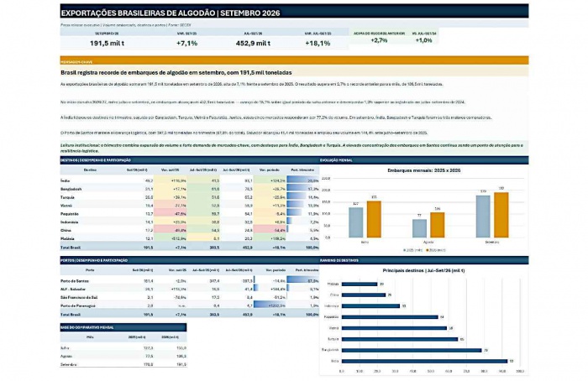Select the "Julho" row in monthly comparison table

click(123, 348)
